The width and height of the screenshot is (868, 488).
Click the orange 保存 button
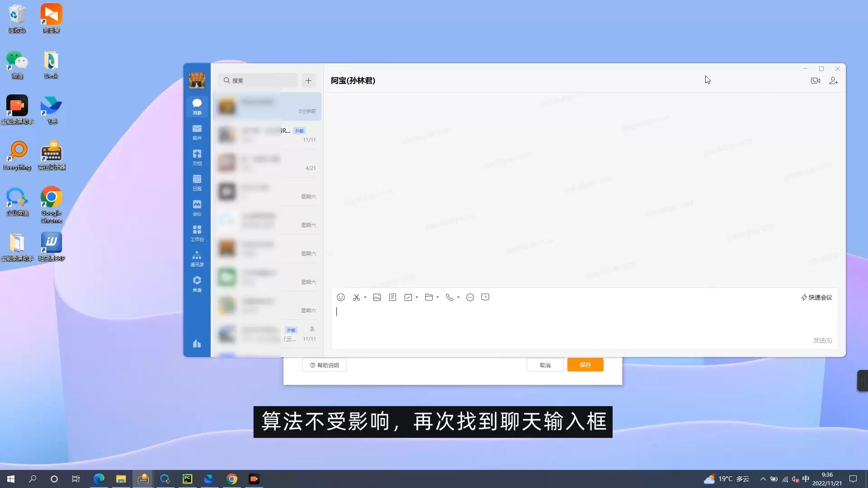pos(585,365)
